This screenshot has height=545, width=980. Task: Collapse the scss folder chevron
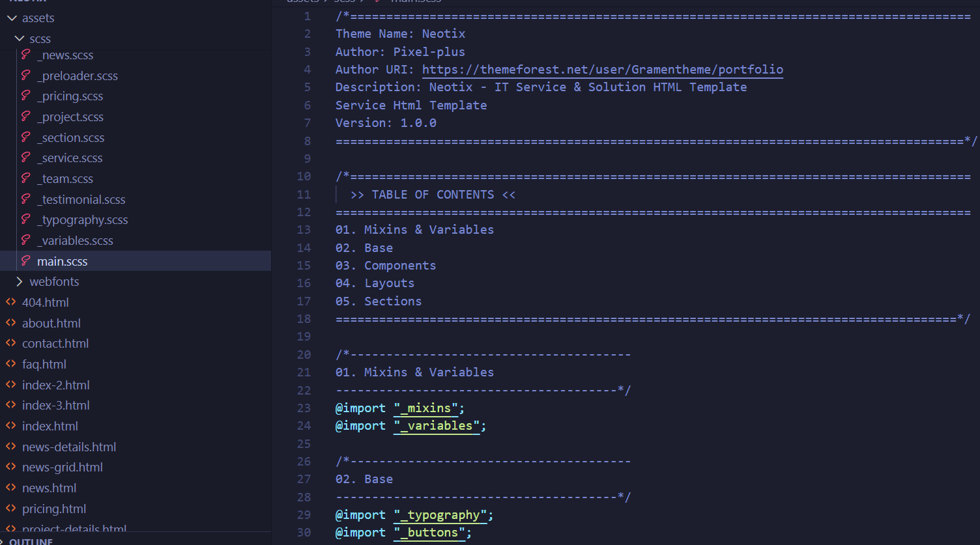point(20,39)
